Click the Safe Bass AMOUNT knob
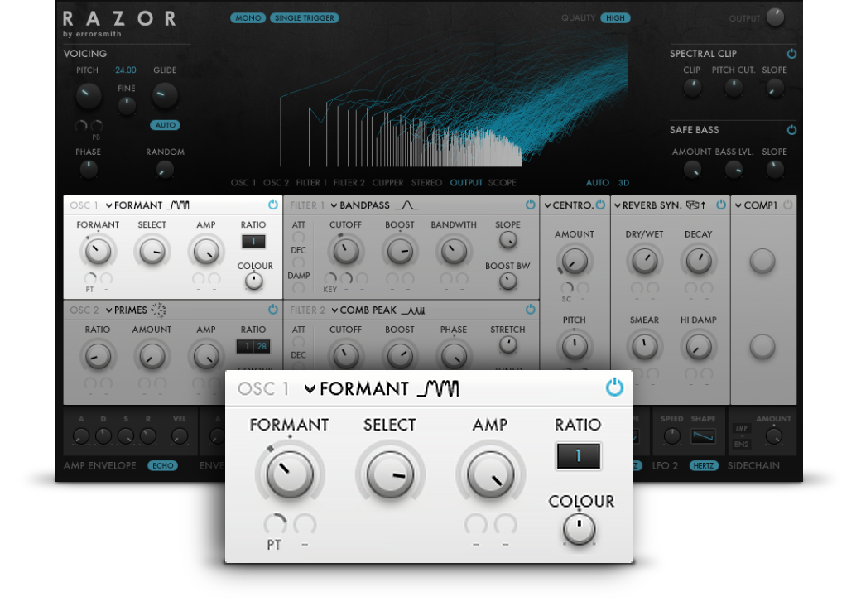This screenshot has height=616, width=861. pyautogui.click(x=692, y=169)
